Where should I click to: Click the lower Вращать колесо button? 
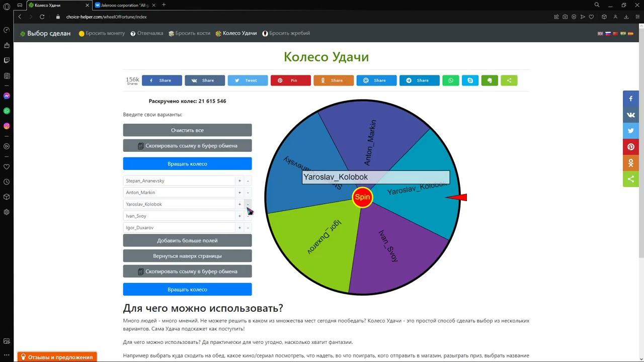coord(187,290)
